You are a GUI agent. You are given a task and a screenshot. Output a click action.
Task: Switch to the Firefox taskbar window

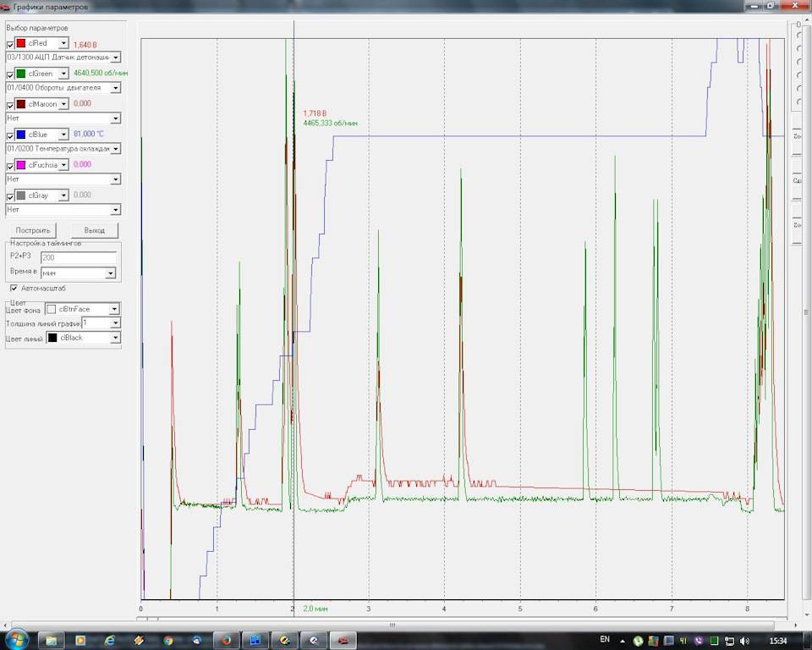226,640
